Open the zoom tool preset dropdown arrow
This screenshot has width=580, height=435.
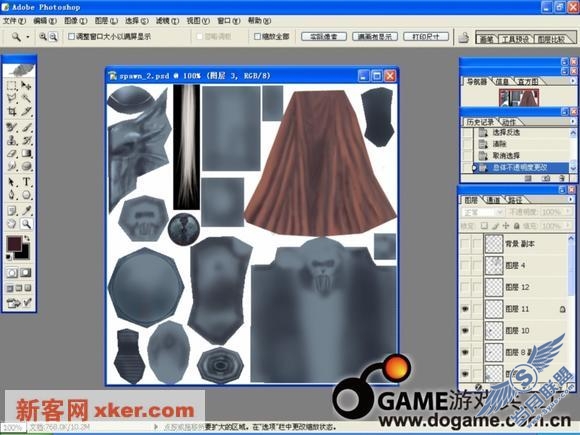coord(27,37)
